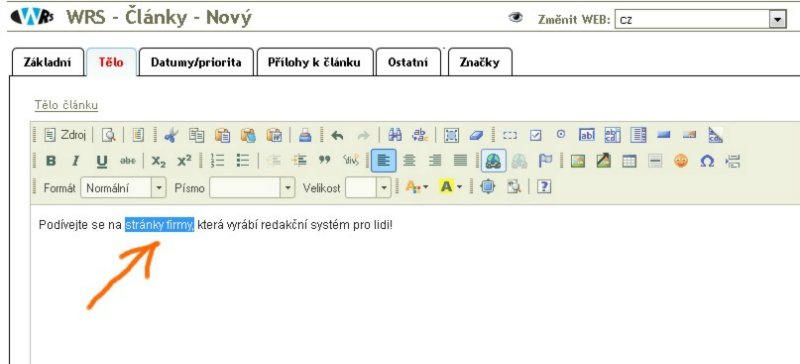Insert a table via toolbar icon
Screen dimensions: 800x364
click(x=630, y=161)
